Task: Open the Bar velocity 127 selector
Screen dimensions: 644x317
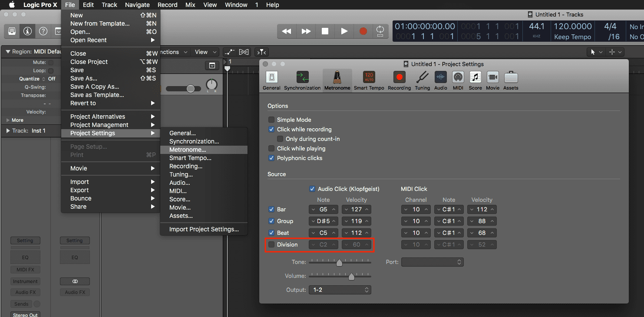Action: coord(357,209)
